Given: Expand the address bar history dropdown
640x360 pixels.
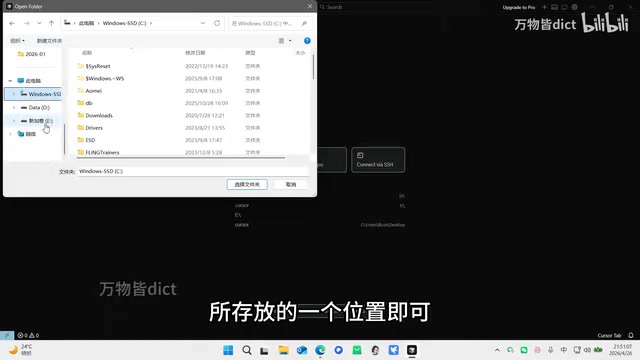Looking at the screenshot, I should [x=202, y=23].
